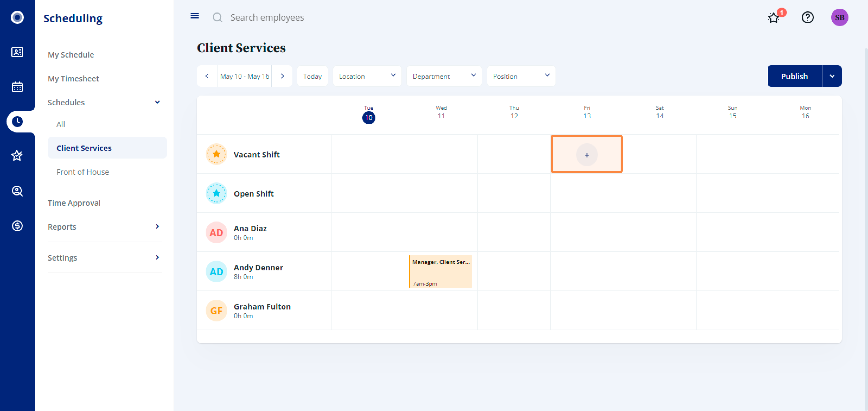The height and width of the screenshot is (411, 868).
Task: Select the Tue 10 day header
Action: [x=368, y=114]
